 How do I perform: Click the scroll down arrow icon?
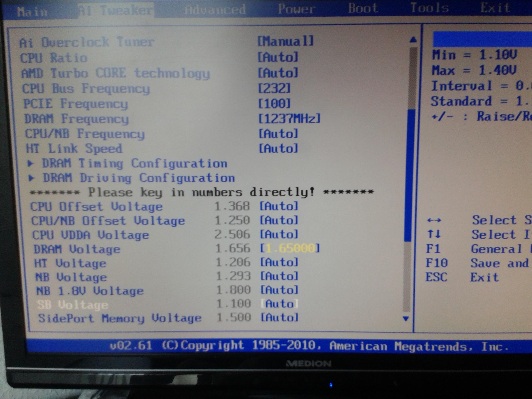click(406, 319)
